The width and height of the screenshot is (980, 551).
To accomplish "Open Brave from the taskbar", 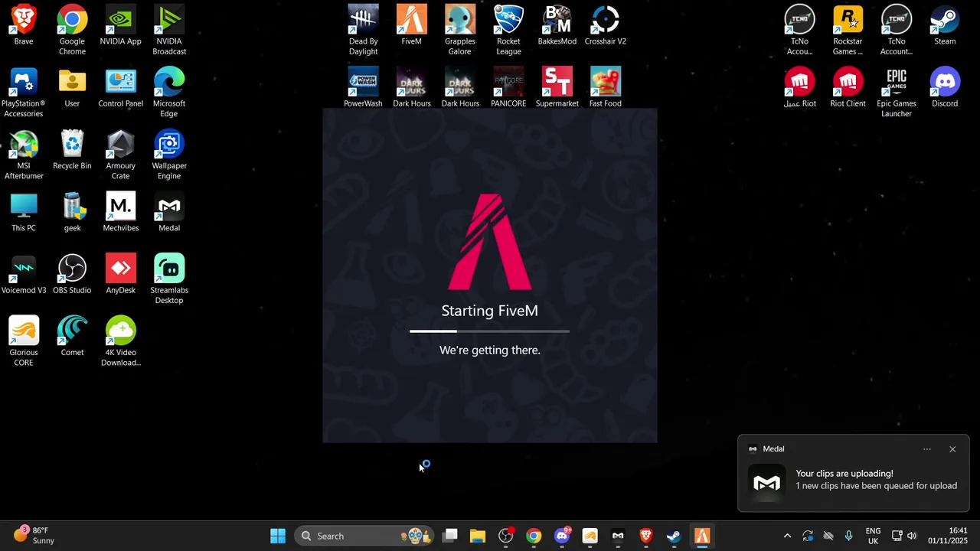I will (646, 536).
